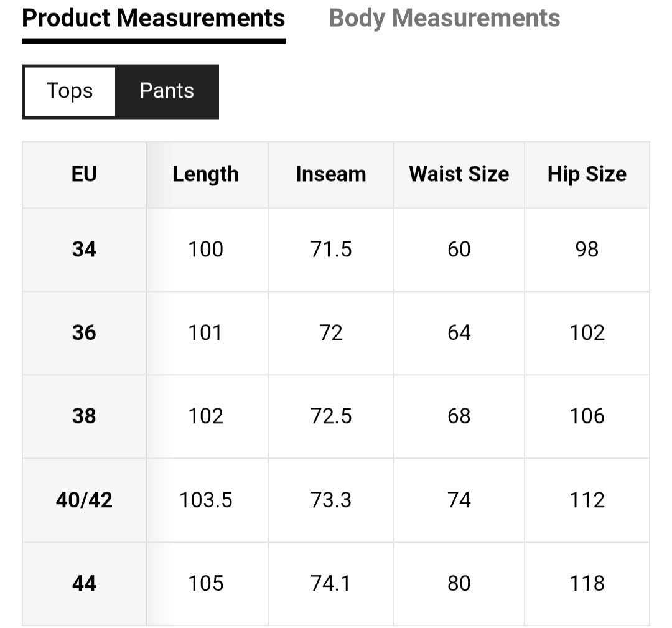Select the EU size 40/42 row label
The image size is (672, 628).
pos(84,500)
